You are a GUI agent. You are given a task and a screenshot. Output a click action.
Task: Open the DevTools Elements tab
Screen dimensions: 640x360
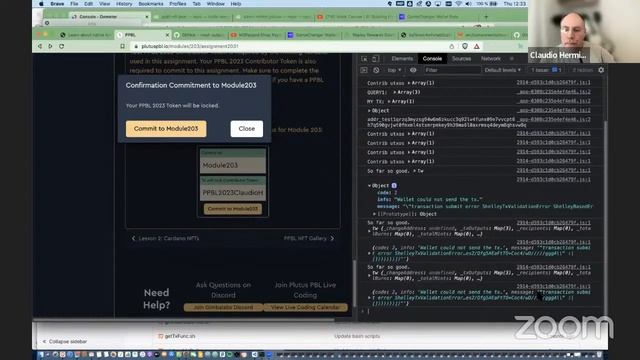coord(402,59)
